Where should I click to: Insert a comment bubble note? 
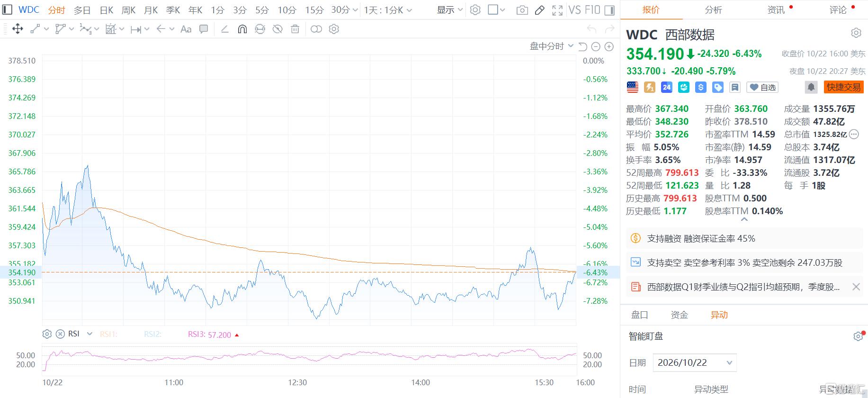point(204,29)
